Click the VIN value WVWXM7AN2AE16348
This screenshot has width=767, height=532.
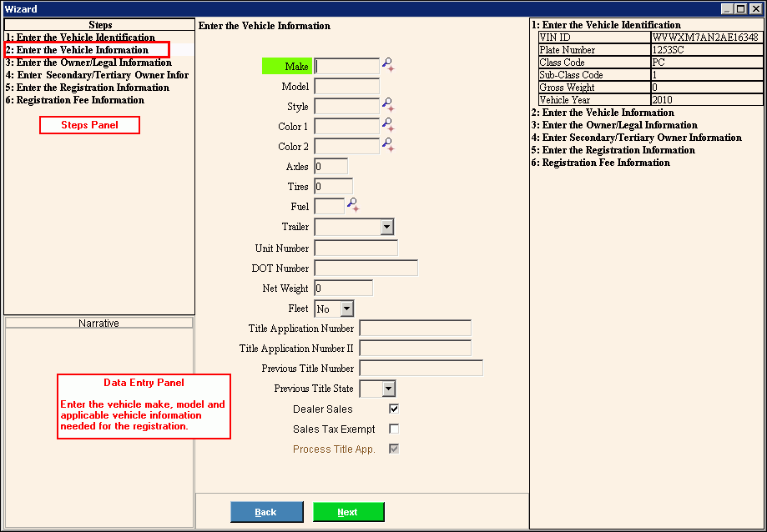point(707,38)
